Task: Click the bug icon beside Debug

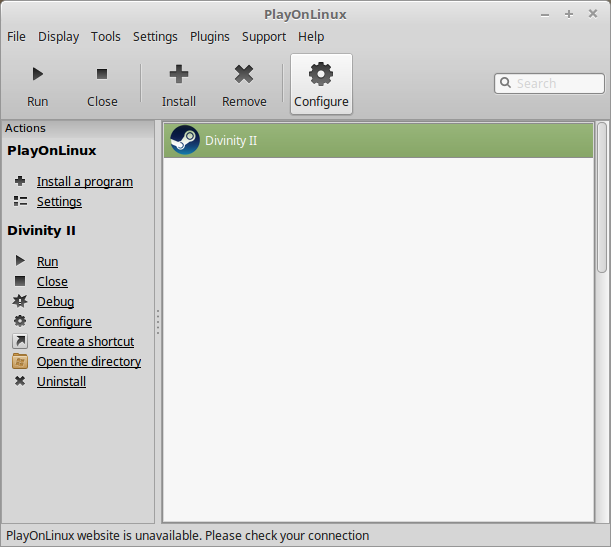Action: pos(20,301)
